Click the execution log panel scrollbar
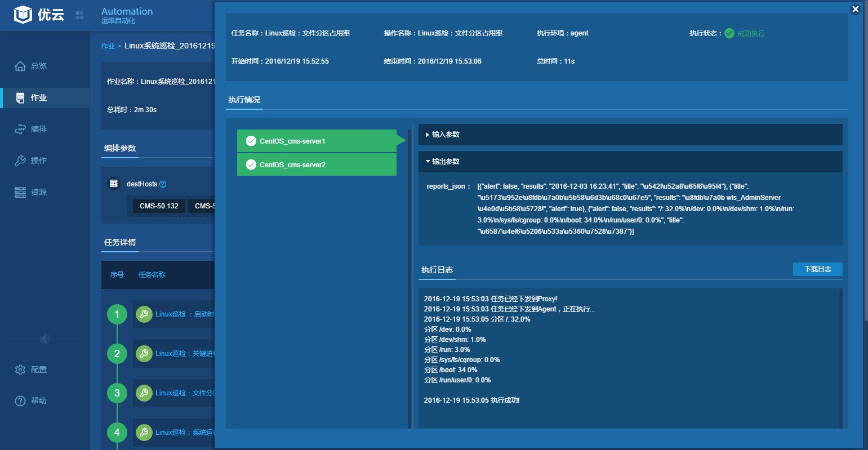Viewport: 868px width, 450px height. (840, 358)
